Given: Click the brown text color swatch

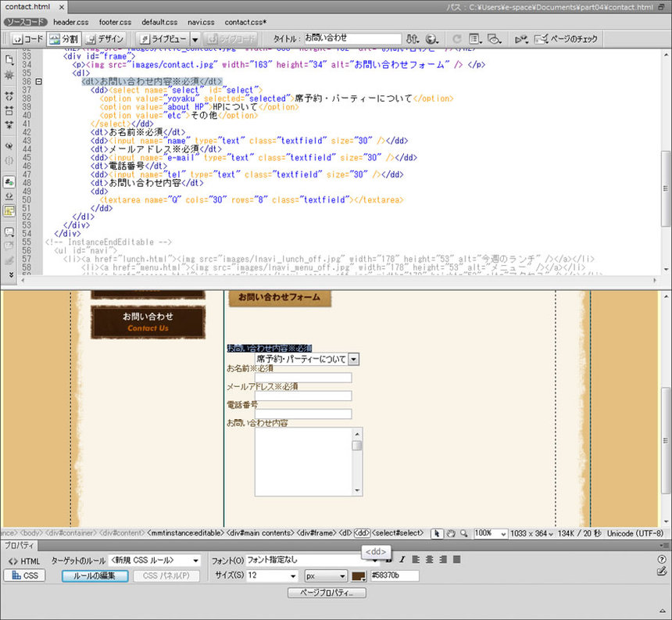Looking at the screenshot, I should (x=359, y=575).
